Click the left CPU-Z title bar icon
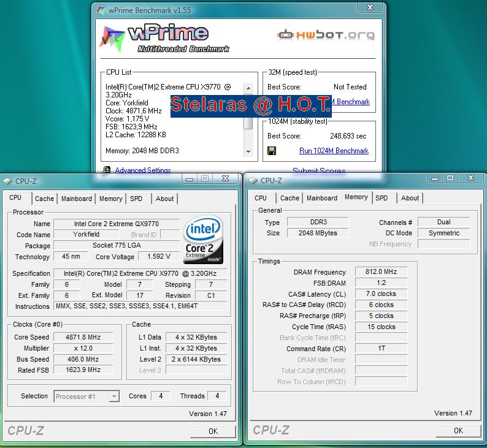Viewport: 487px width, 448px height. click(x=7, y=181)
